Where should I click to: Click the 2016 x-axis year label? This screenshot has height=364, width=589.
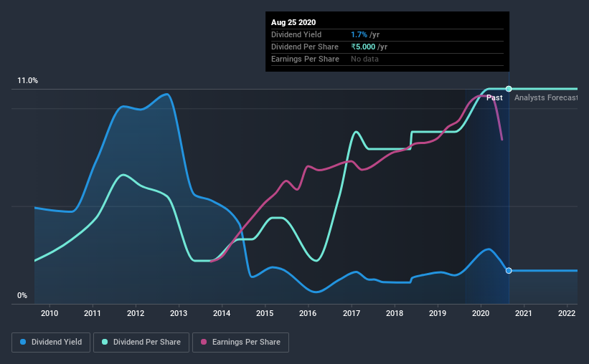click(x=308, y=313)
